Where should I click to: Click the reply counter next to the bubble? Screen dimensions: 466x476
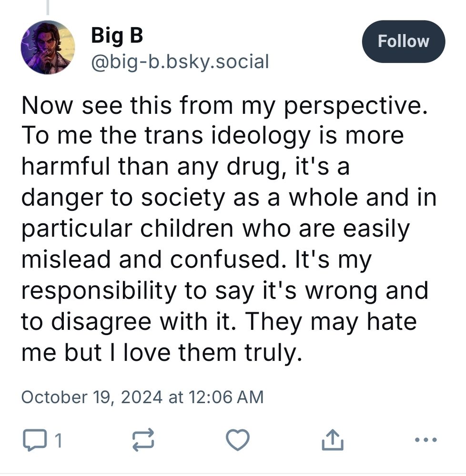click(x=57, y=440)
